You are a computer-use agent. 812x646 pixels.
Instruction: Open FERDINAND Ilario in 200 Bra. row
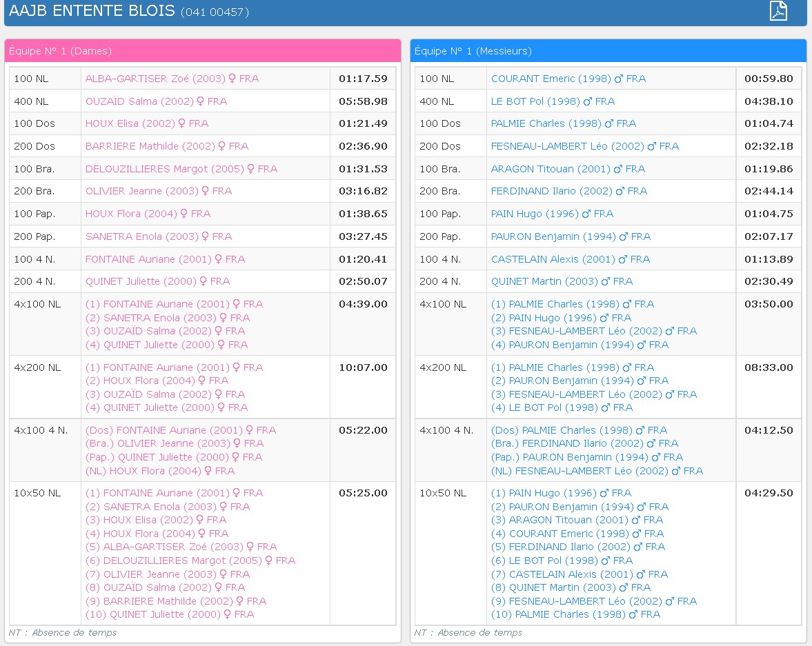pyautogui.click(x=569, y=192)
